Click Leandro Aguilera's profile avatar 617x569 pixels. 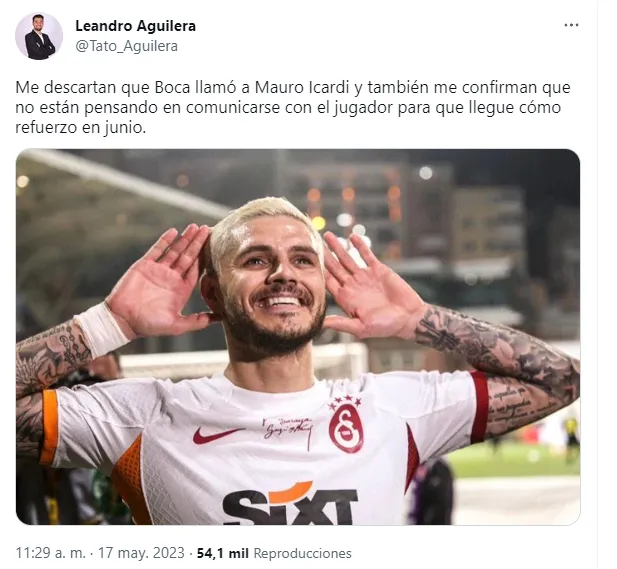tap(39, 36)
